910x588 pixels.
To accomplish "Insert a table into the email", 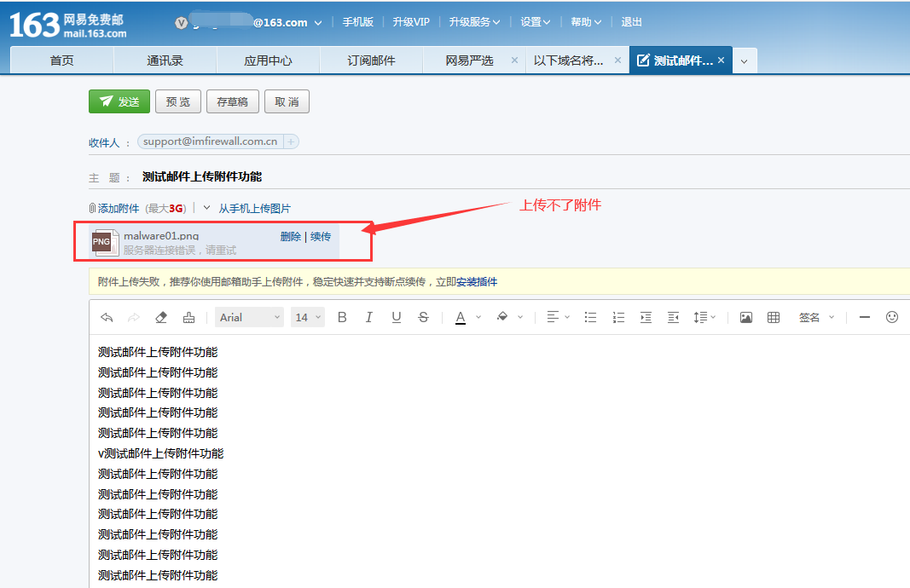I will [774, 317].
